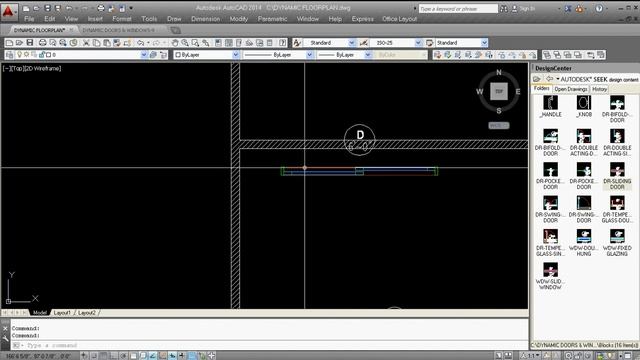Open the Parametric menu
The height and width of the screenshot is (360, 640).
coord(272,19)
